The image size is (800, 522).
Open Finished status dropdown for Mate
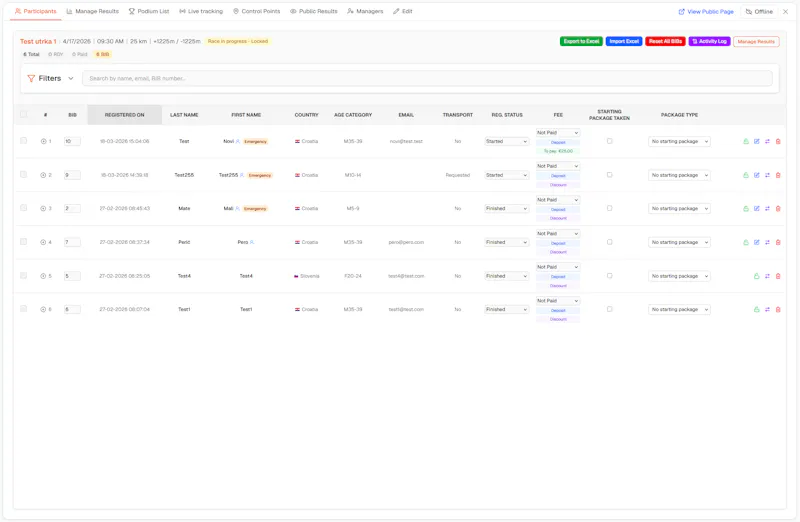click(x=507, y=209)
